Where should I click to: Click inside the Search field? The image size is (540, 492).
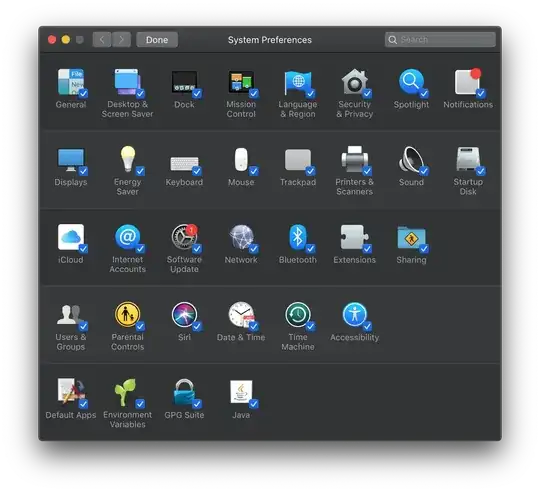click(440, 40)
